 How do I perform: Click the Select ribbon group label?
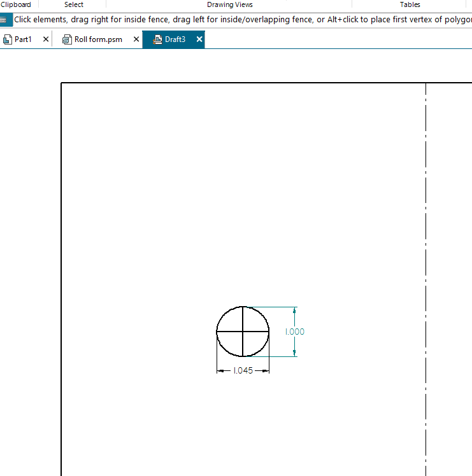point(74,4)
